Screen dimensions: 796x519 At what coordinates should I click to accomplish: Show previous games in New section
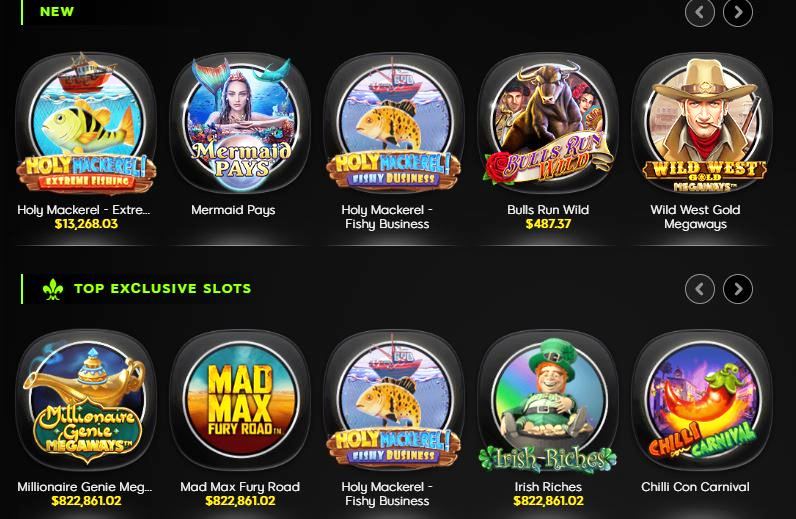(x=700, y=12)
